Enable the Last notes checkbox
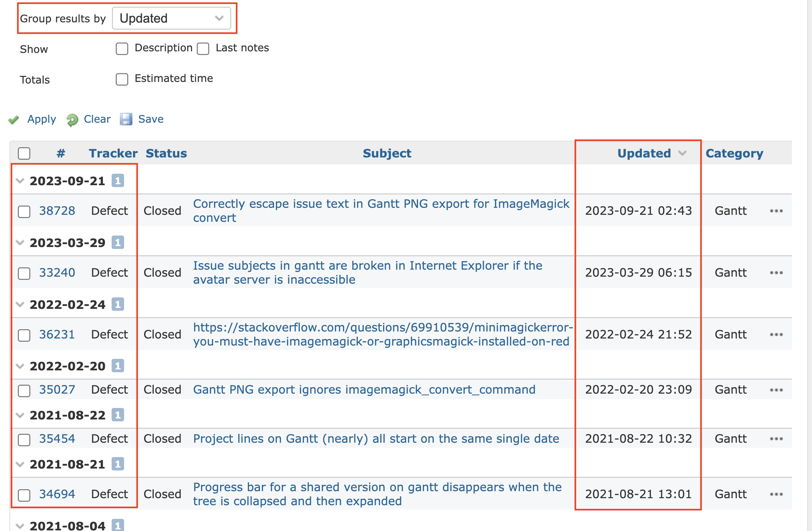 click(x=203, y=49)
